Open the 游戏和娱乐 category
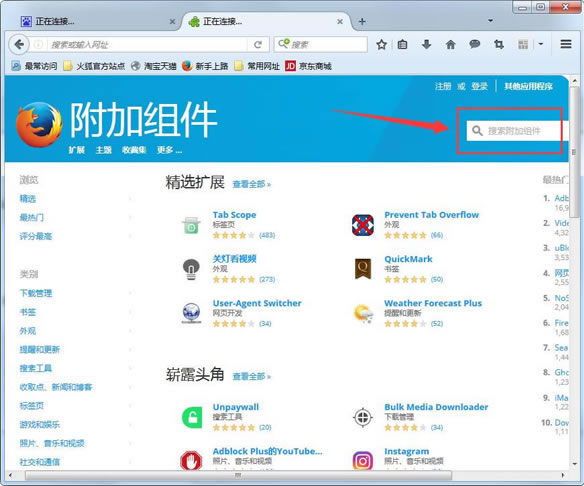The height and width of the screenshot is (486, 584). [x=39, y=424]
